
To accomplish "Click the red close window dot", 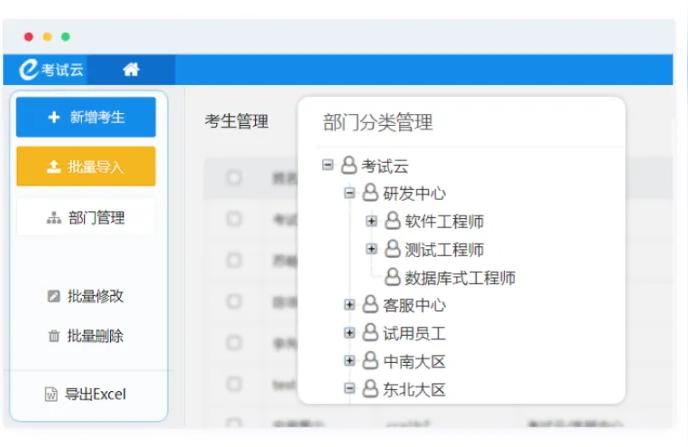I will coord(29,37).
